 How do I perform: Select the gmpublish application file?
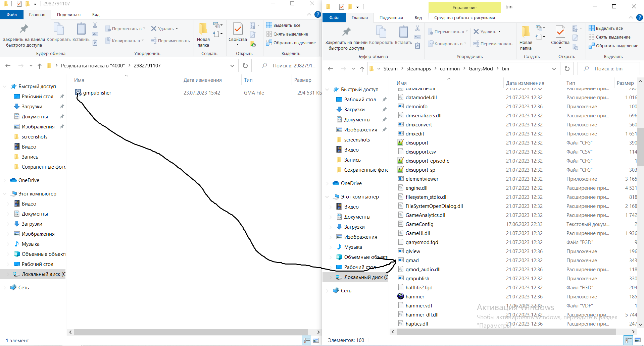(x=417, y=279)
